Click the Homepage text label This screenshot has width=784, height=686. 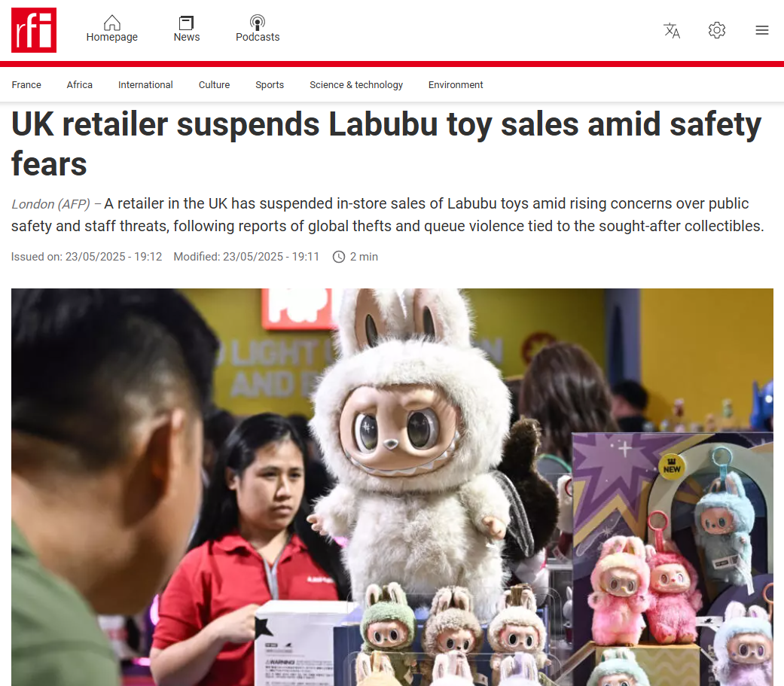112,38
